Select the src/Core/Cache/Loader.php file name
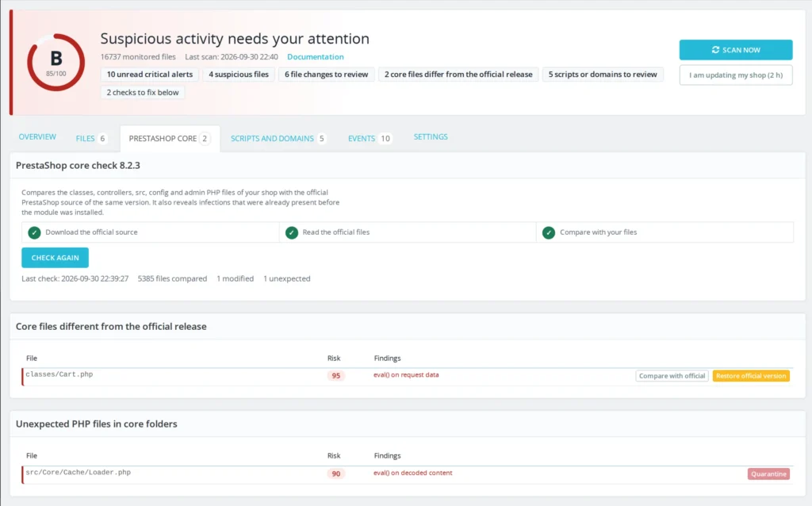 (x=79, y=473)
